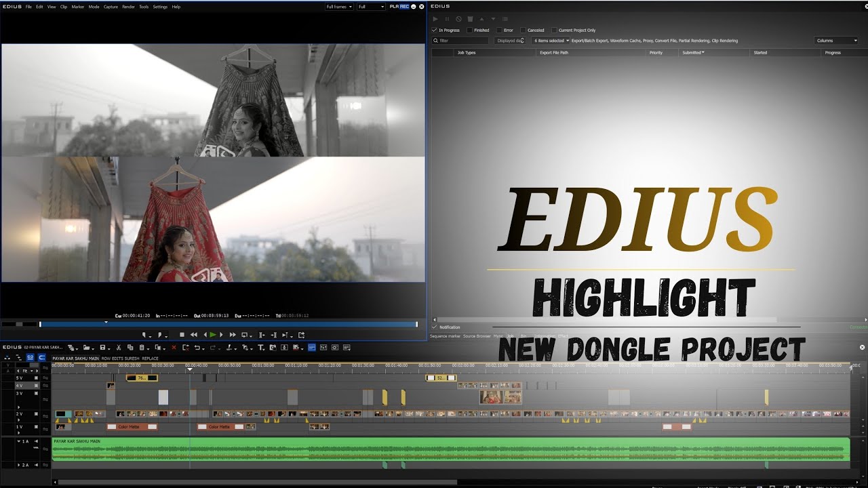
Task: Open the Render menu
Action: [128, 7]
